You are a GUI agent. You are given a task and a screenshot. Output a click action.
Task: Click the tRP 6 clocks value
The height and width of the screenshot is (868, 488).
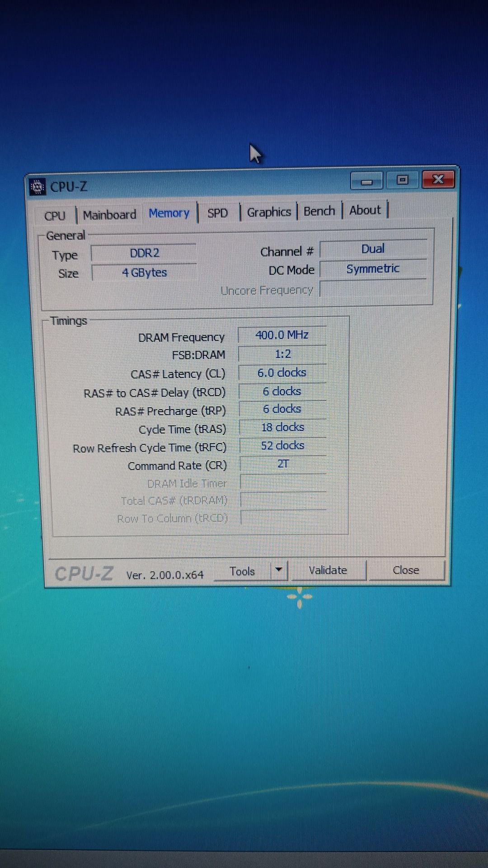pos(282,409)
